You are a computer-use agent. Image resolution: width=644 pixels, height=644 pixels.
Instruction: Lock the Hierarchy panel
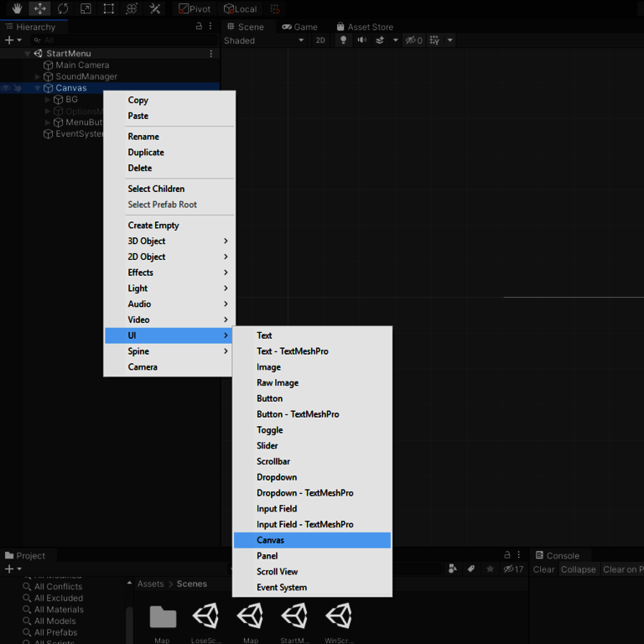[x=199, y=26]
